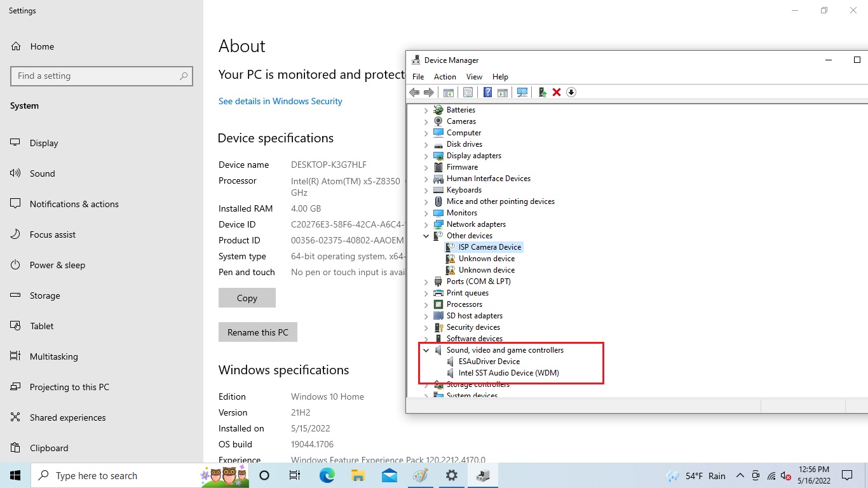This screenshot has width=868, height=488.
Task: Click blue Help question mark toolbar icon
Action: [487, 92]
